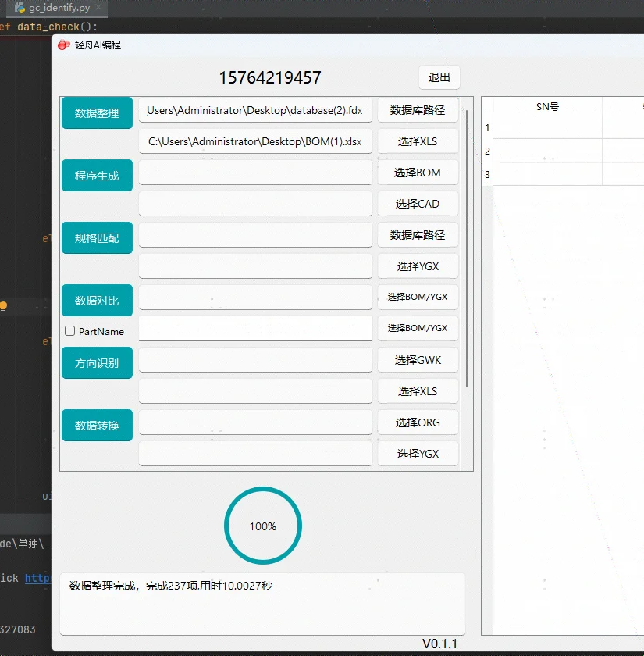
Task: Click the 退出 exit button
Action: 439,77
